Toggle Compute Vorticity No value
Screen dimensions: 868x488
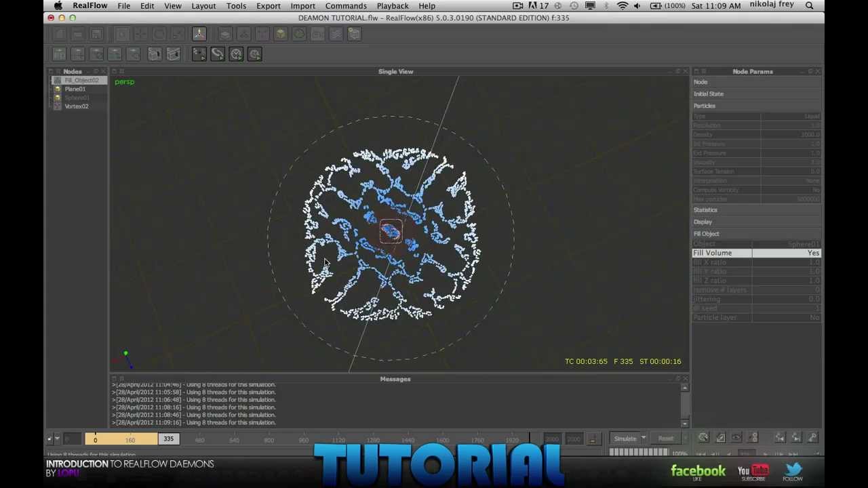tap(791, 190)
